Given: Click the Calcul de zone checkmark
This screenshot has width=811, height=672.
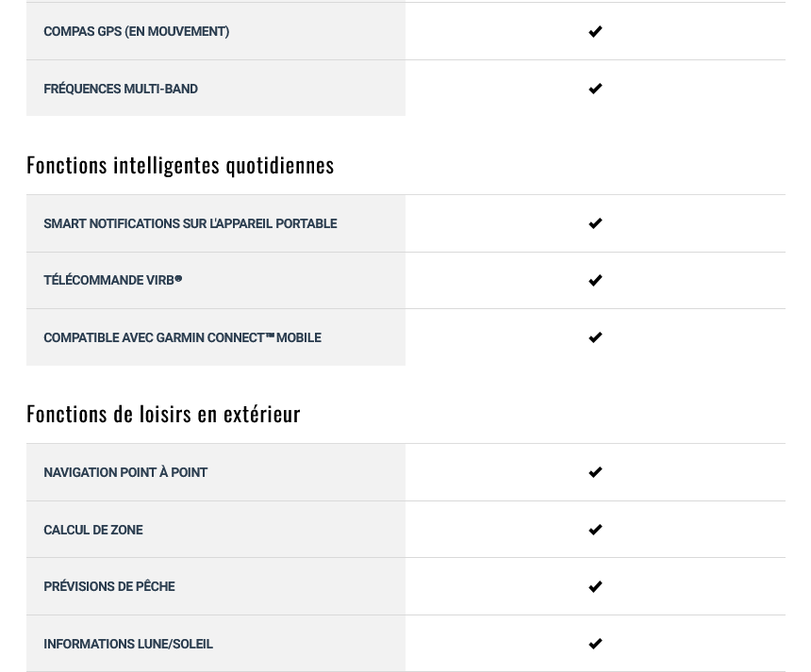Looking at the screenshot, I should (595, 530).
